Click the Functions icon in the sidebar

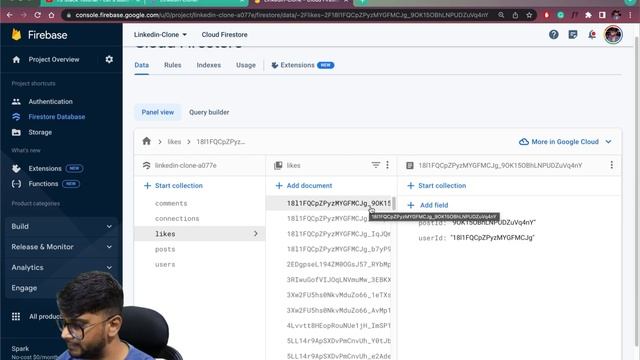[x=16, y=184]
